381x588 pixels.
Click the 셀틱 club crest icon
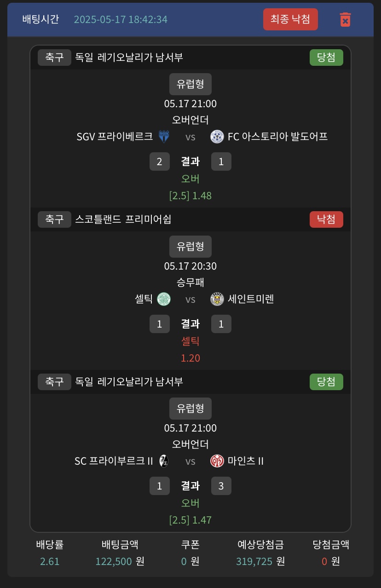click(164, 299)
